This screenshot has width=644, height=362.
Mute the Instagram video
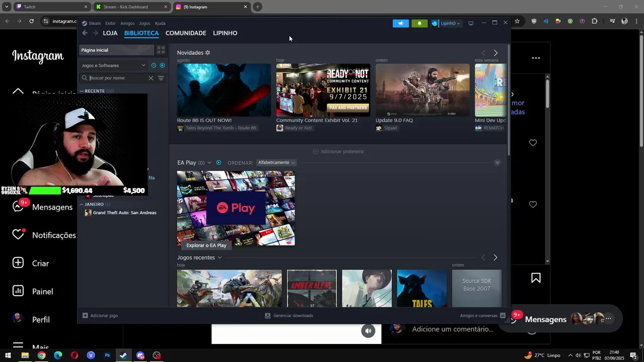(368, 330)
